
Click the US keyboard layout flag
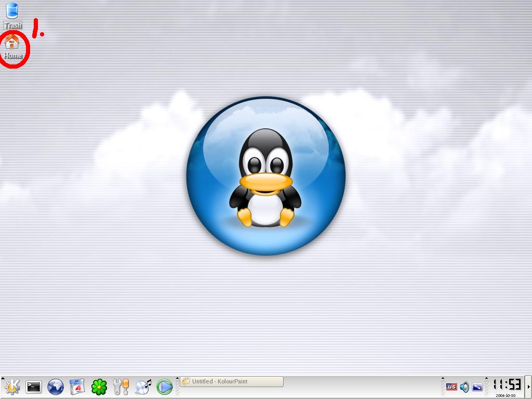(x=451, y=387)
